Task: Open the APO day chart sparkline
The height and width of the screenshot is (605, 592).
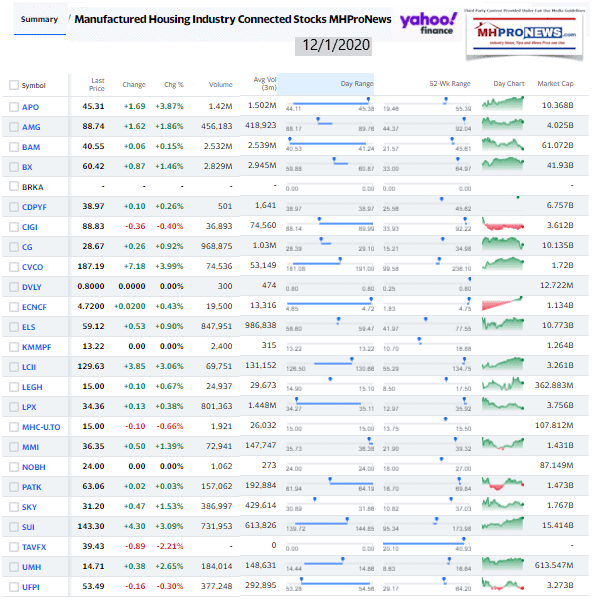Action: [503, 103]
